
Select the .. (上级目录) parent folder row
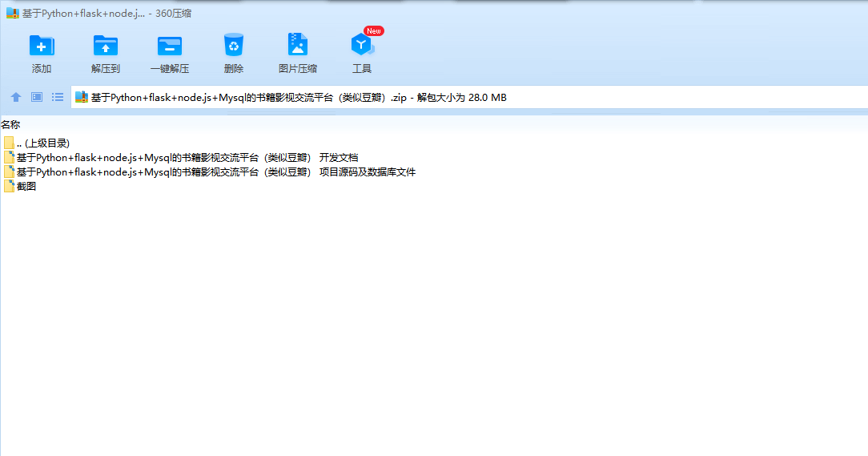pyautogui.click(x=37, y=143)
